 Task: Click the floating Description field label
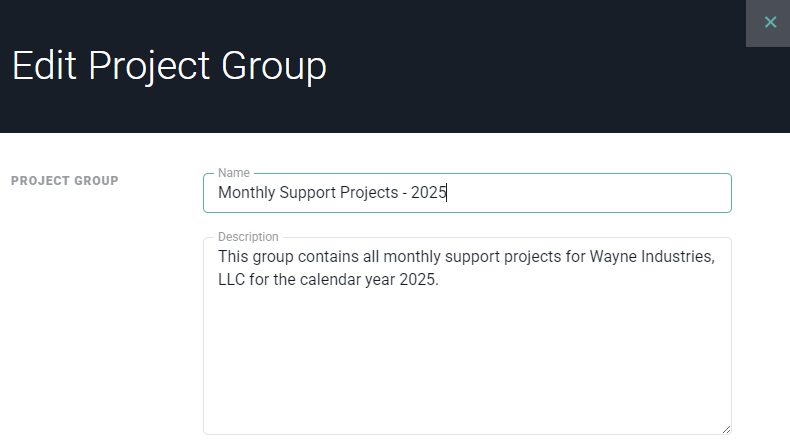[x=248, y=237]
